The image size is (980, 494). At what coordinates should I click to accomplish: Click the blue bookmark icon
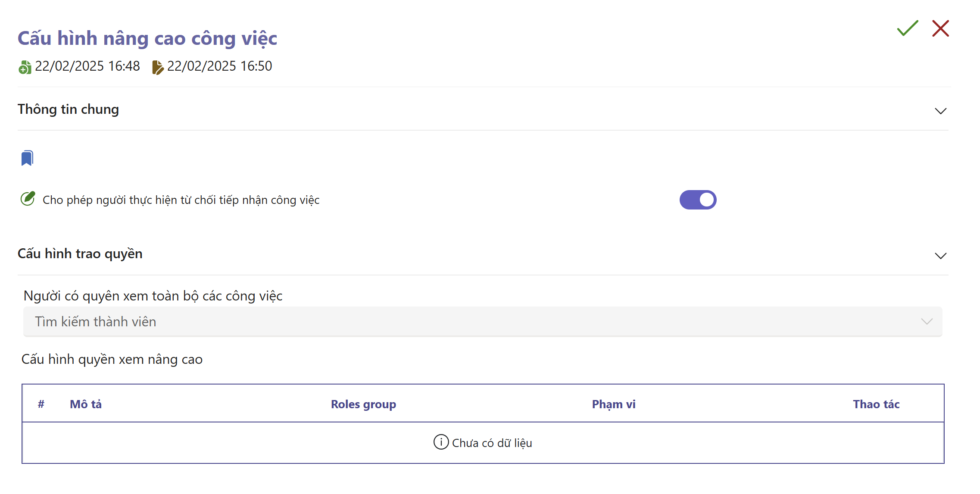[27, 158]
